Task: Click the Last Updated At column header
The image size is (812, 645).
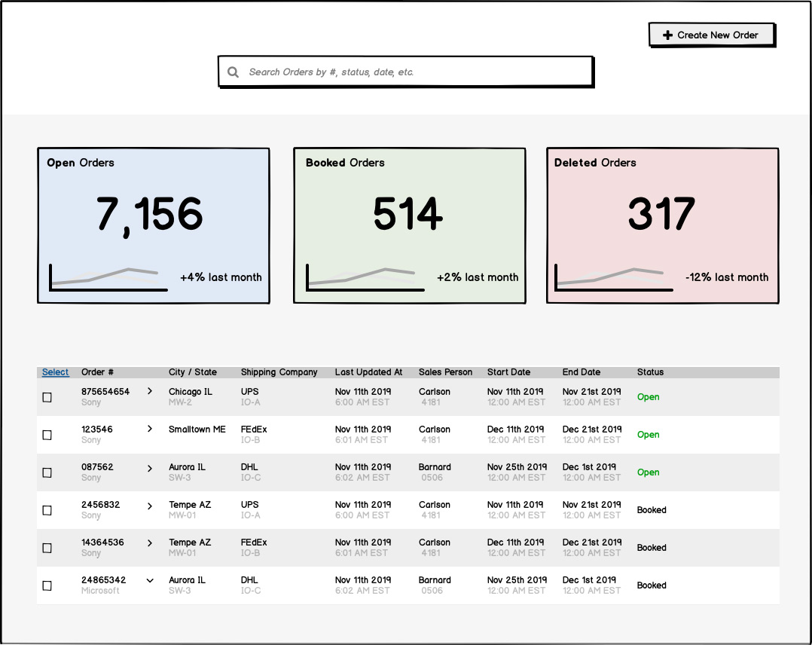Action: pos(368,372)
